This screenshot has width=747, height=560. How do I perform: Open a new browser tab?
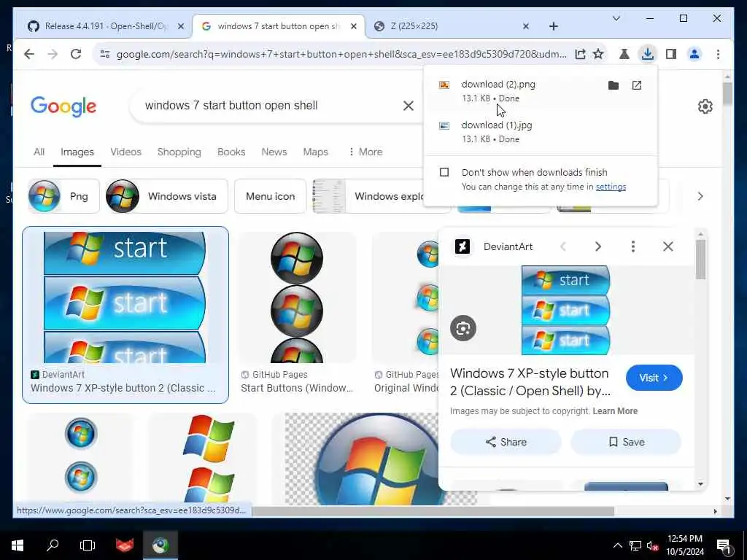point(554,26)
